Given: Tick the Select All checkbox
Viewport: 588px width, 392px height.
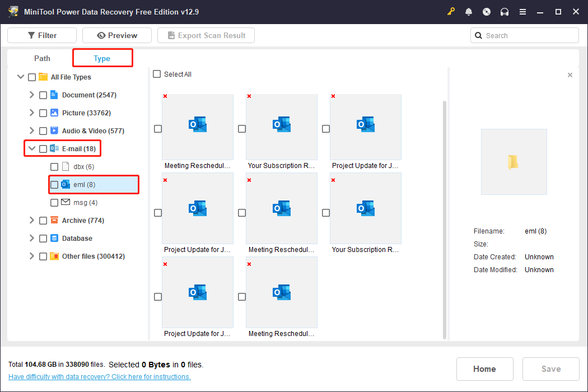Looking at the screenshot, I should 157,74.
